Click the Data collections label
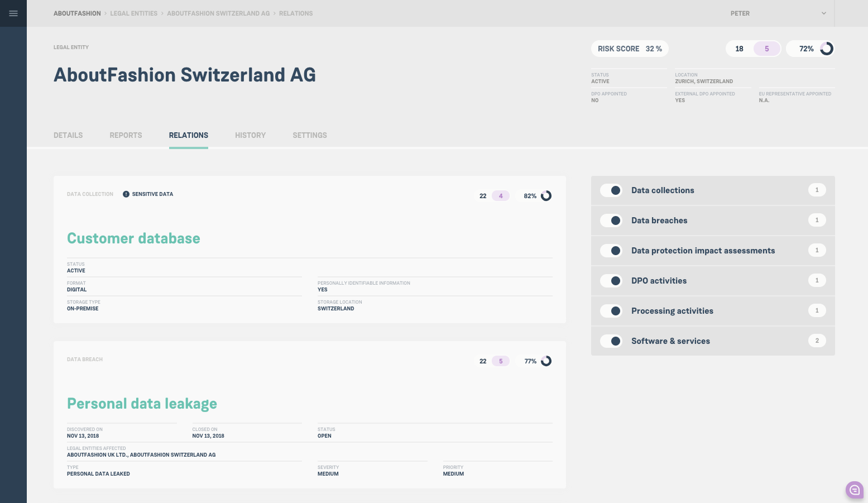This screenshot has height=503, width=868. (663, 190)
